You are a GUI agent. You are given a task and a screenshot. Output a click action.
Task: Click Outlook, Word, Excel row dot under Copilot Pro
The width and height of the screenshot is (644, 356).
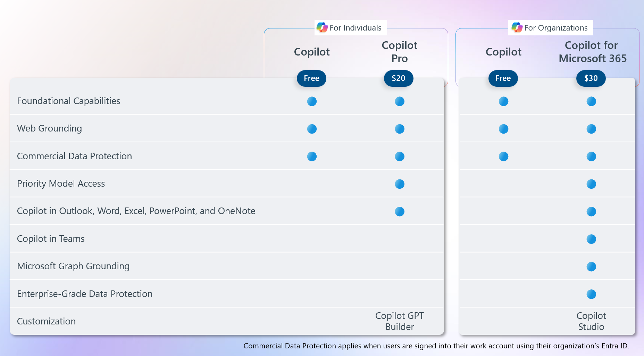tap(400, 211)
